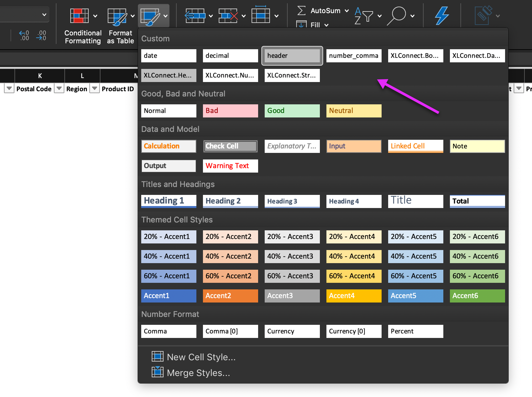The image size is (532, 397).
Task: Apply the custom 'date' style
Action: pos(169,56)
